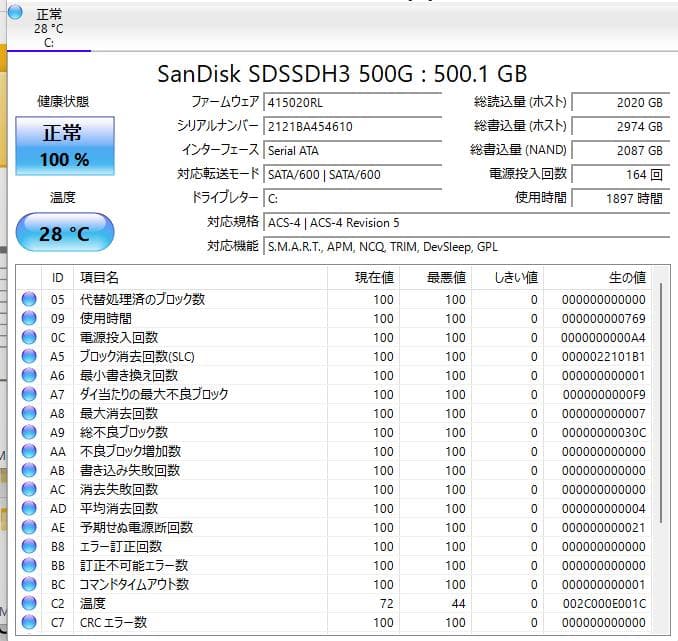Click status orb for attribute AA
The height and width of the screenshot is (641, 678).
pos(29,452)
